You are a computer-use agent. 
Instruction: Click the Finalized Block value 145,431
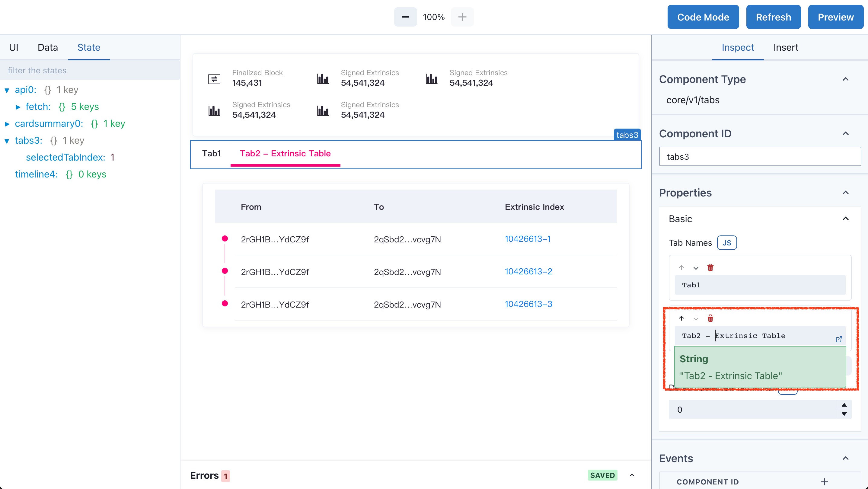(x=247, y=83)
